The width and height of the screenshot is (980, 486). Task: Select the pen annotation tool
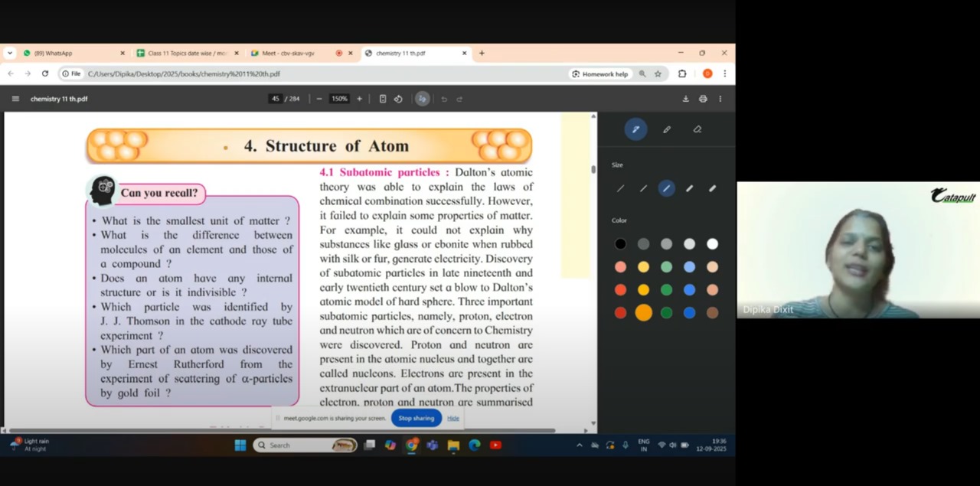click(x=635, y=129)
